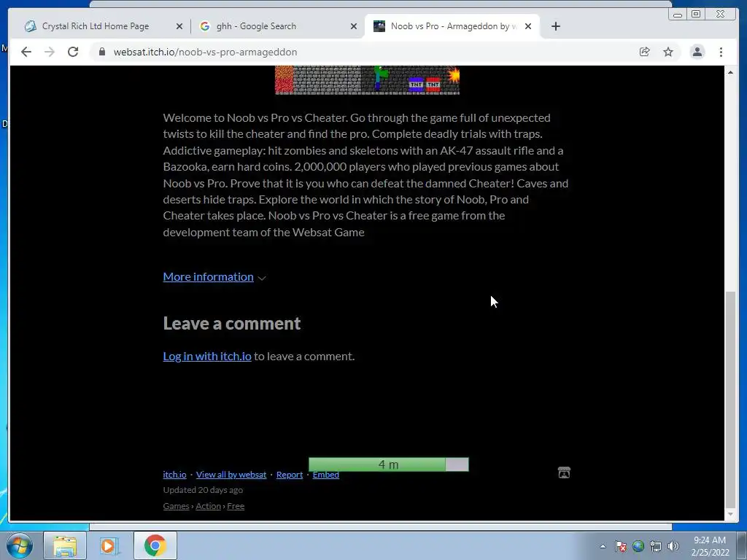
Task: Click the browser forward arrow
Action: point(50,52)
